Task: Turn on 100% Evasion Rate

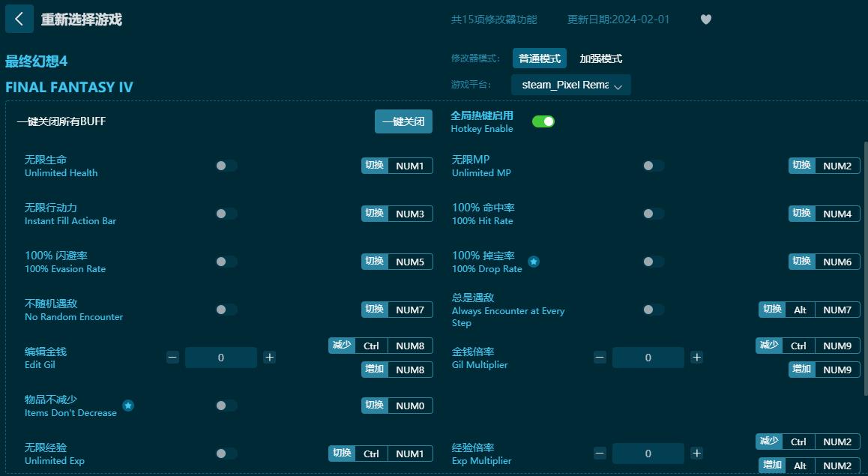Action: (x=226, y=262)
